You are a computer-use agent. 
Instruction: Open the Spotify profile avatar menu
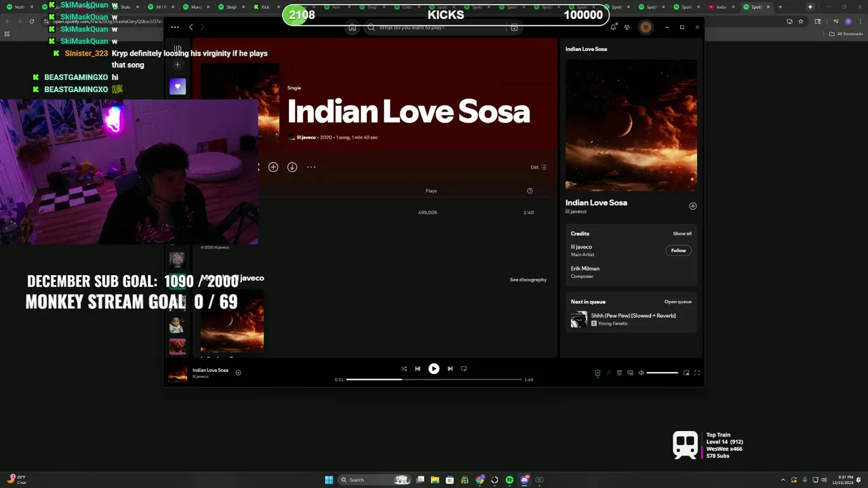click(646, 28)
